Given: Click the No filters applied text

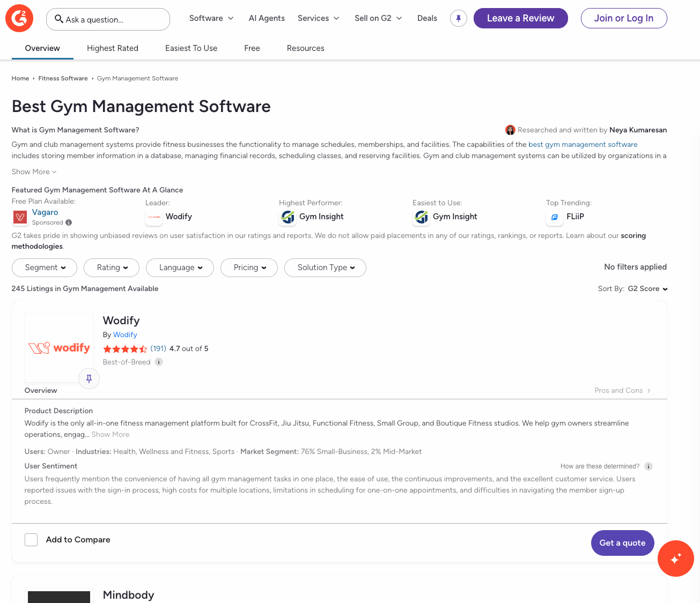Looking at the screenshot, I should (x=636, y=267).
